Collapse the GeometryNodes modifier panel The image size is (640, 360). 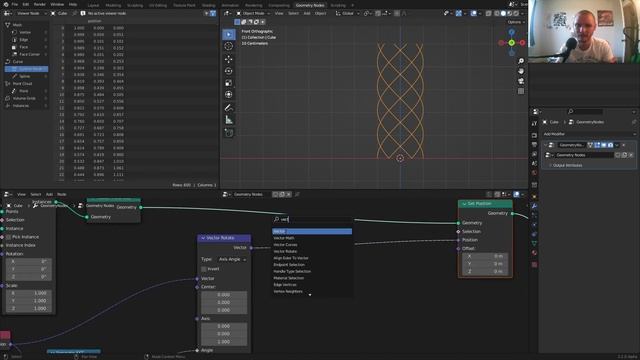pos(545,145)
